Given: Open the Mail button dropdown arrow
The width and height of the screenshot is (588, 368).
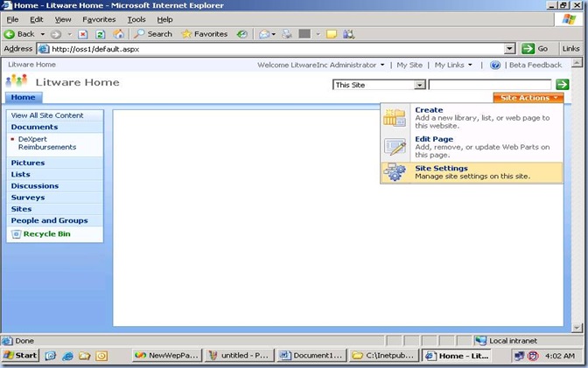Looking at the screenshot, I should [x=273, y=34].
